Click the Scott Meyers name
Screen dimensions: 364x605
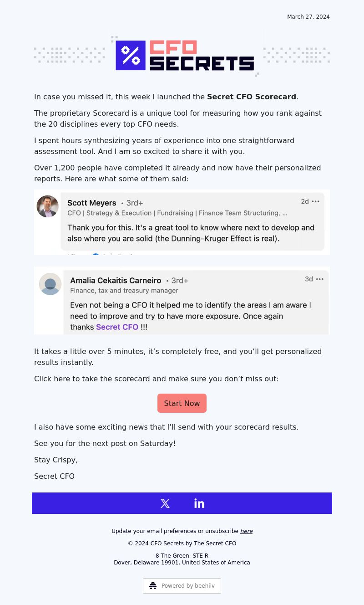pos(92,203)
